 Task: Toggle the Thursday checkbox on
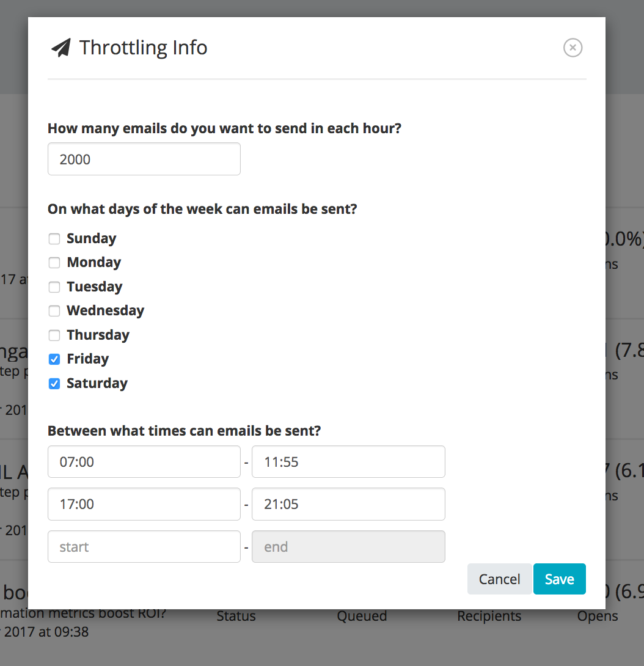[x=54, y=335]
